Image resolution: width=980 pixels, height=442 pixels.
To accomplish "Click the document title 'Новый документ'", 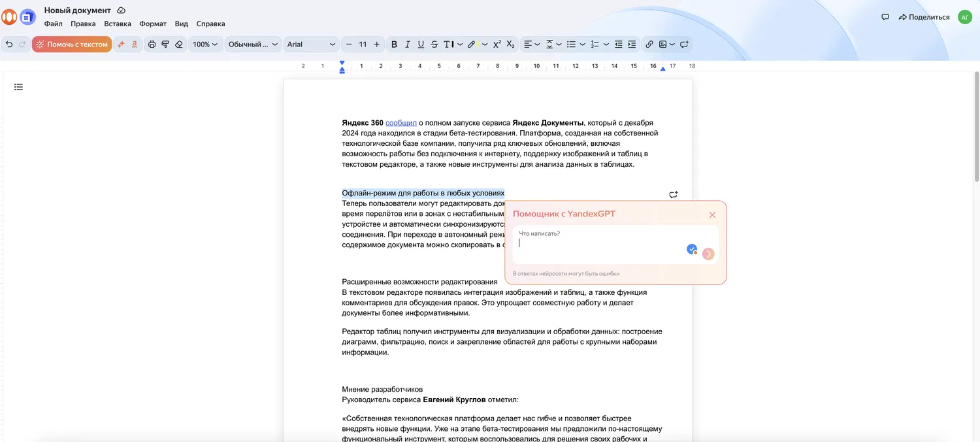I will point(78,10).
